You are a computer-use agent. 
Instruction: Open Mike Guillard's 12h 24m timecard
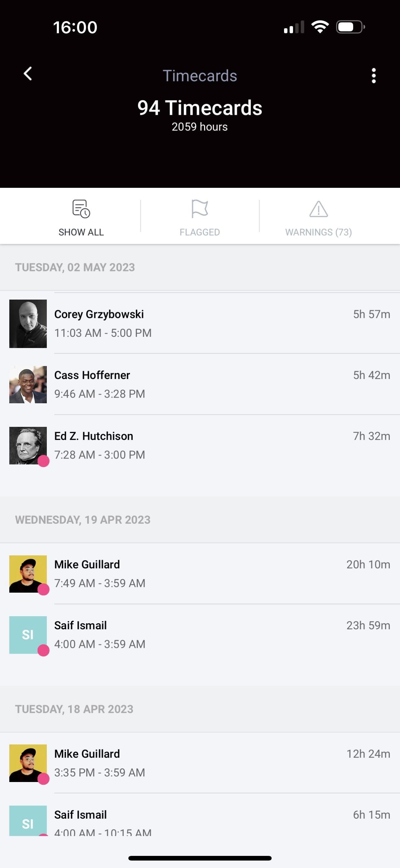[222, 763]
